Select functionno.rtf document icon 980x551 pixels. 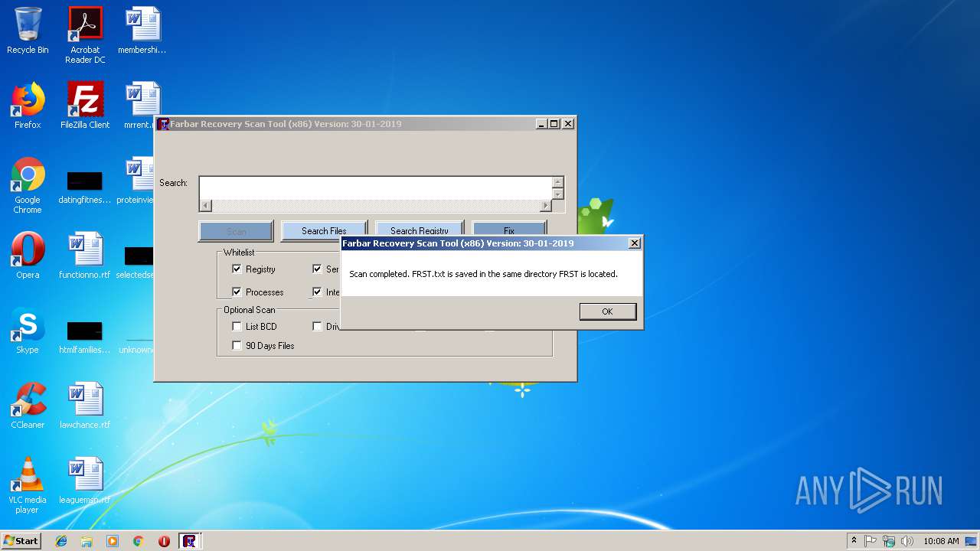(85, 256)
